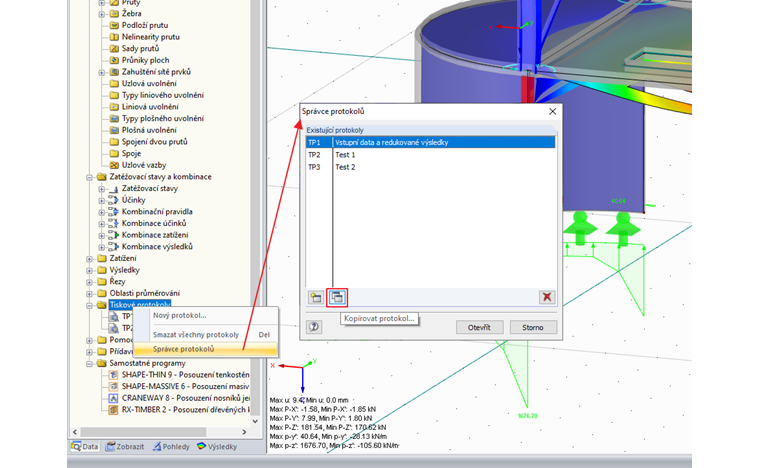Expand the Účinky tree node
Image resolution: width=760 pixels, height=468 pixels.
(102, 201)
